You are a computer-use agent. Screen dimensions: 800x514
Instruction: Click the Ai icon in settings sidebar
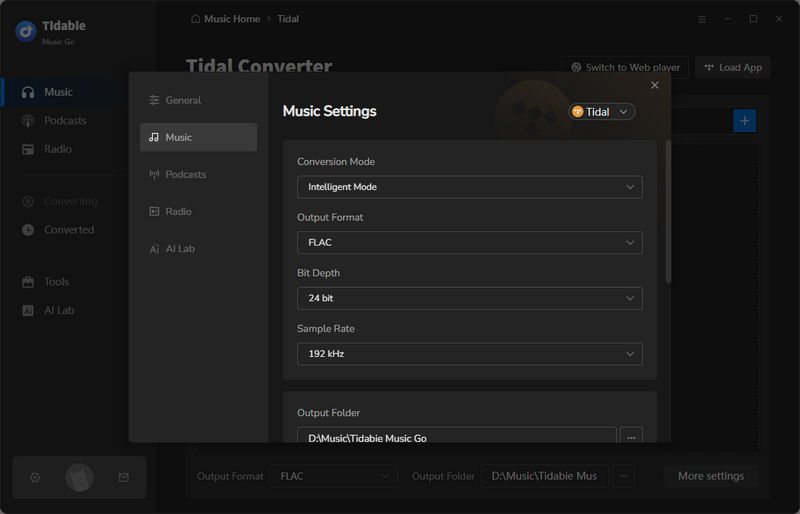(x=154, y=249)
